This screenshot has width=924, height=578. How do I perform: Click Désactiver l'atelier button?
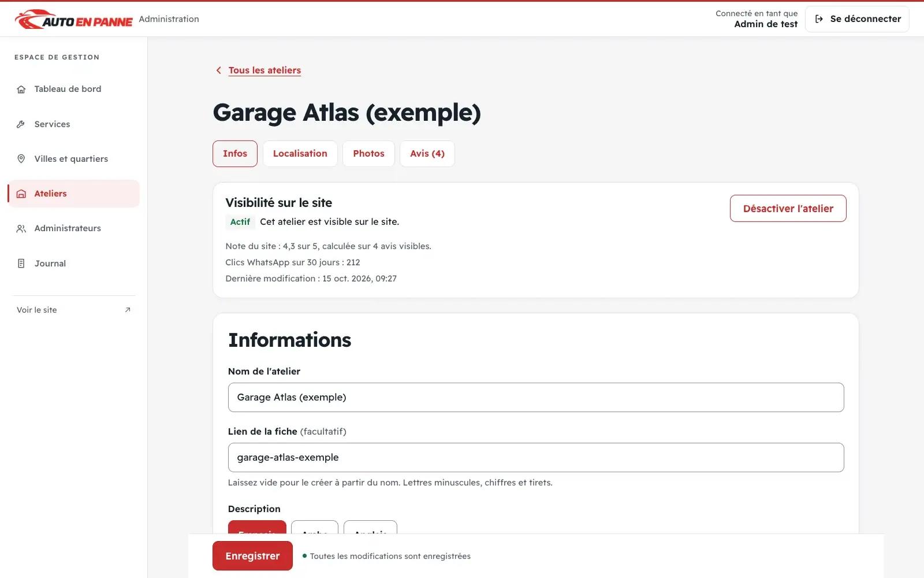click(x=788, y=209)
